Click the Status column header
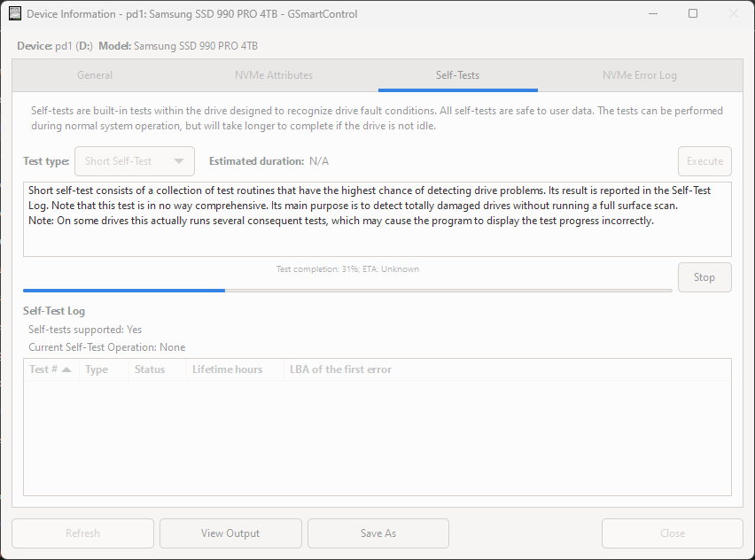Screen dimensions: 755x560 pyautogui.click(x=149, y=369)
